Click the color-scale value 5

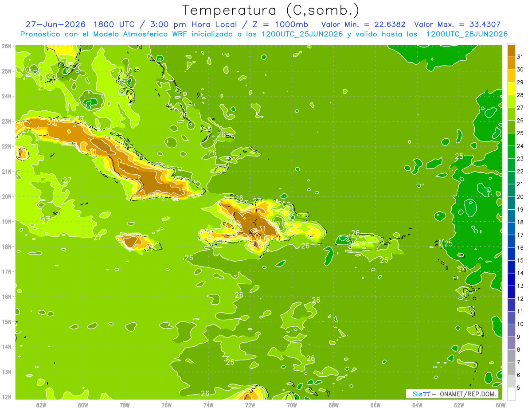(519, 388)
